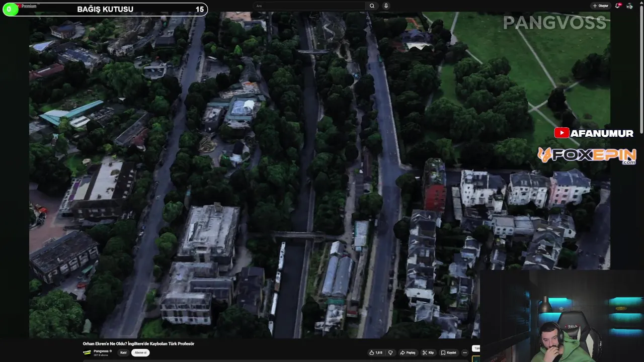Viewport: 644px width, 362px height.
Task: Open the notifications bell
Action: tap(618, 6)
